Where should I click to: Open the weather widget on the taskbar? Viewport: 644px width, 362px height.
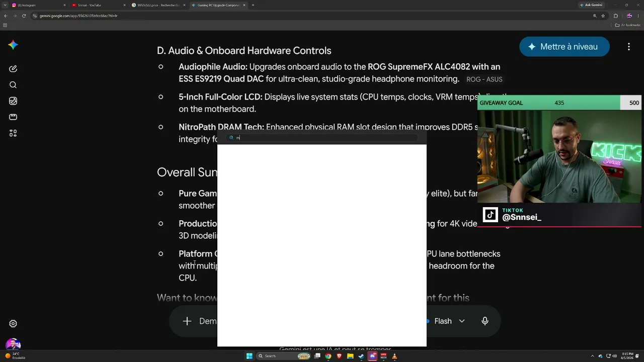pyautogui.click(x=15, y=356)
